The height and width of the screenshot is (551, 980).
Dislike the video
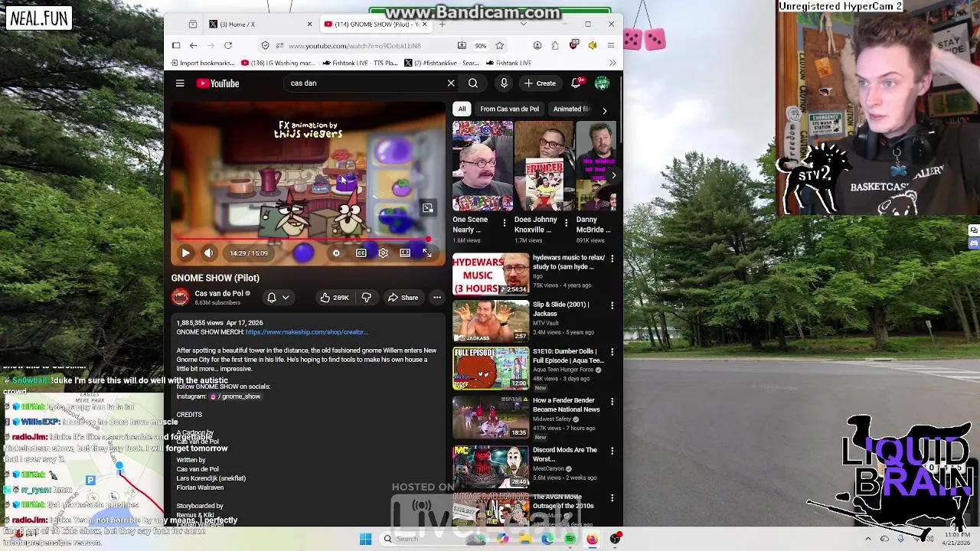367,298
